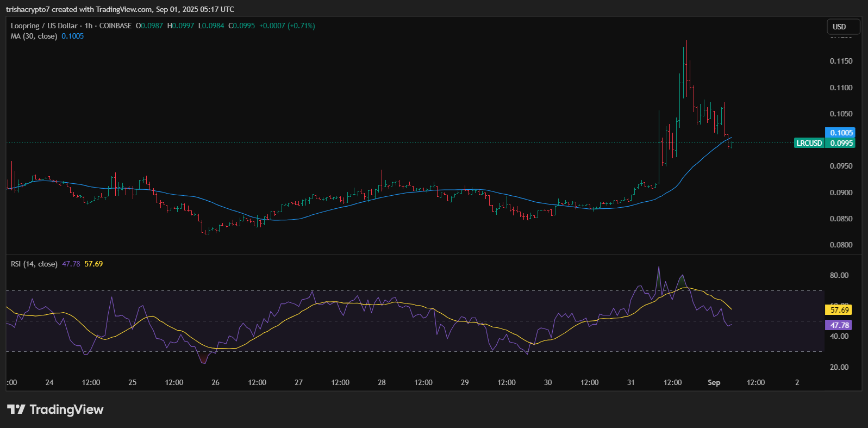Click the blue 0.1005 MA price label
The image size is (868, 428).
click(841, 133)
